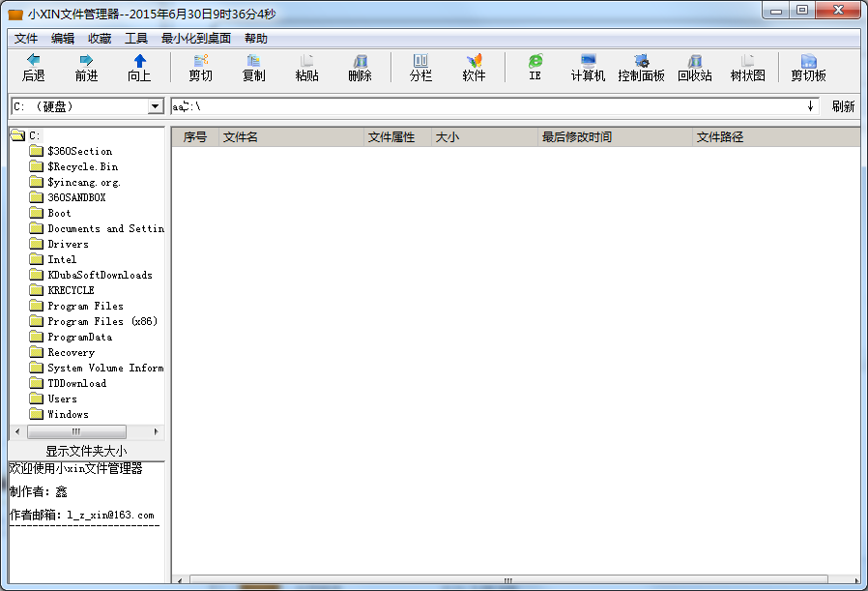Open the 帮助 help menu
The width and height of the screenshot is (868, 591).
tap(256, 39)
